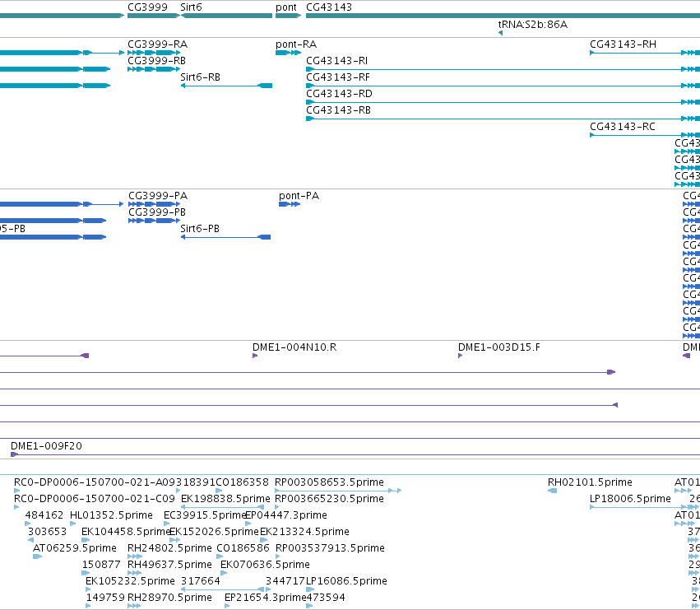Click the pont gene label

pos(285,7)
